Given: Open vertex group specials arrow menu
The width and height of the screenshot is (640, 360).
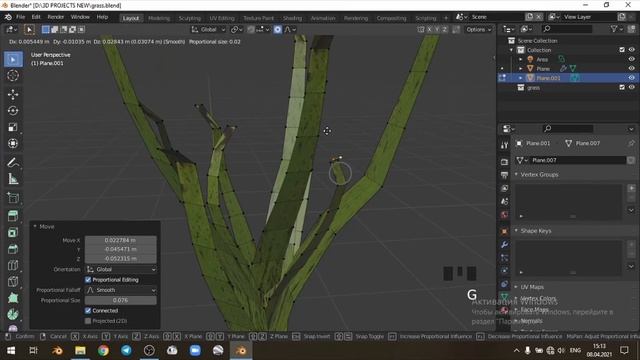Looking at the screenshot, I should point(631,210).
